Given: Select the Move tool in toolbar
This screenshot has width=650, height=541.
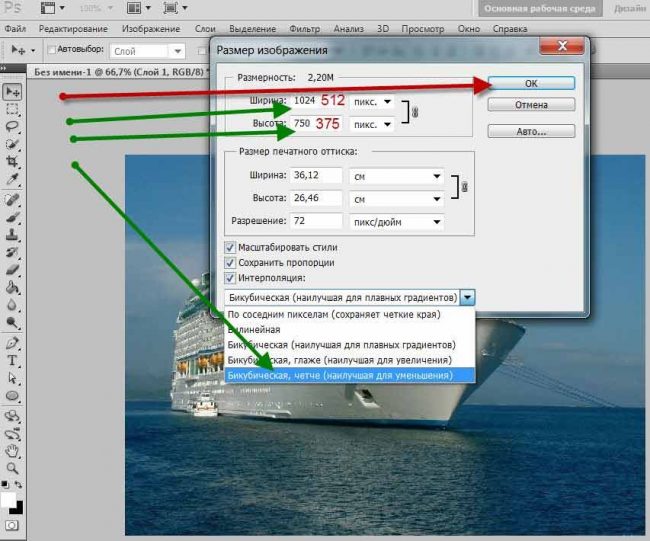Looking at the screenshot, I should [x=14, y=91].
